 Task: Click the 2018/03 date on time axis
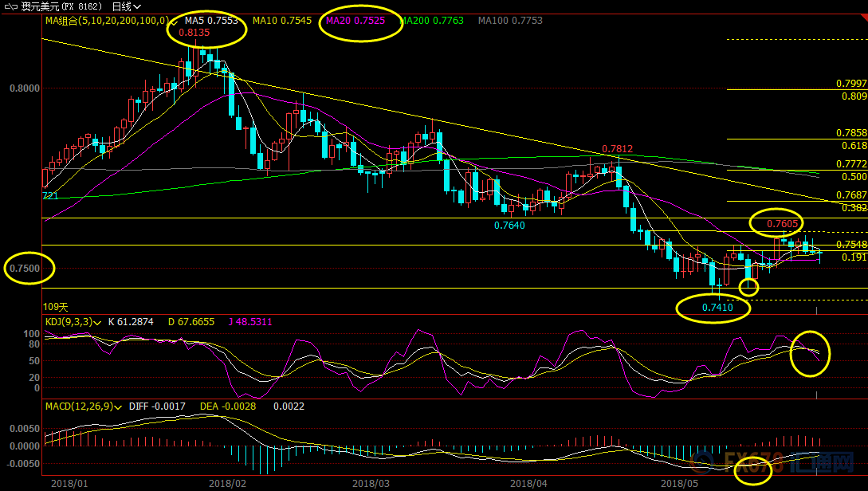(370, 483)
